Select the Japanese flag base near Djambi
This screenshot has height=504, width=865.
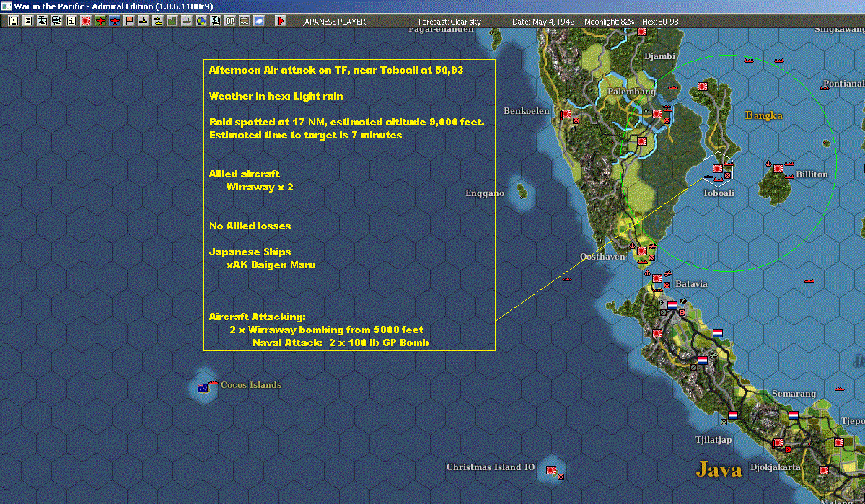[642, 32]
